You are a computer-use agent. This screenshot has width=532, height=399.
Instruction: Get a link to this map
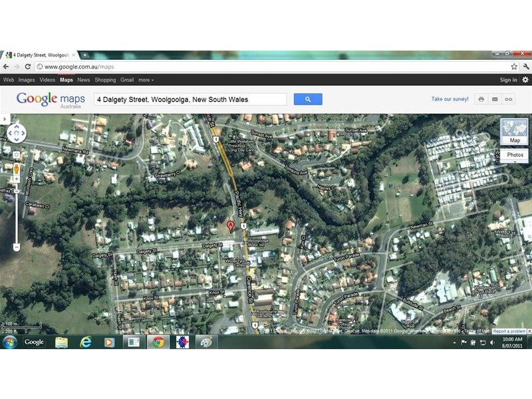(x=509, y=99)
